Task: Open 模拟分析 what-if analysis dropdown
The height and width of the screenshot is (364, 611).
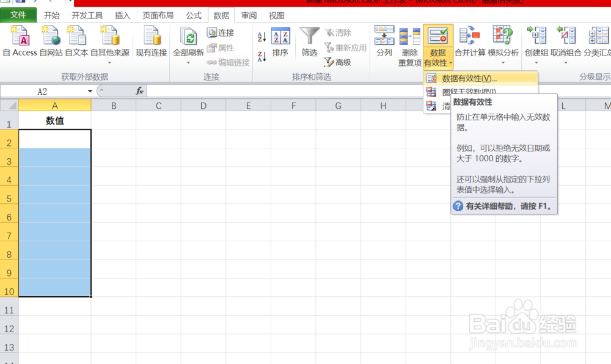Action: pyautogui.click(x=503, y=62)
